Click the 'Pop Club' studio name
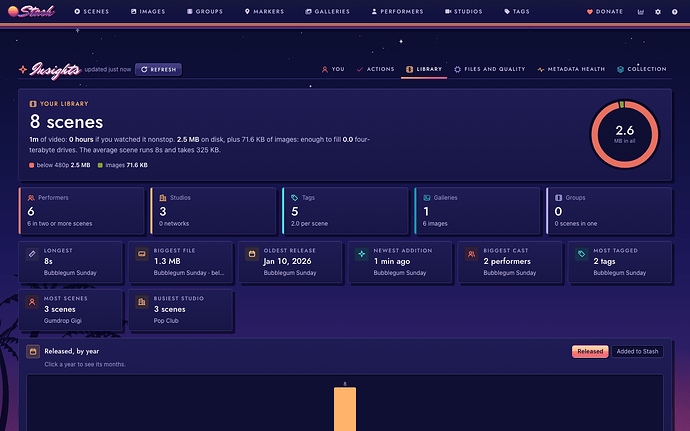 [x=166, y=321]
